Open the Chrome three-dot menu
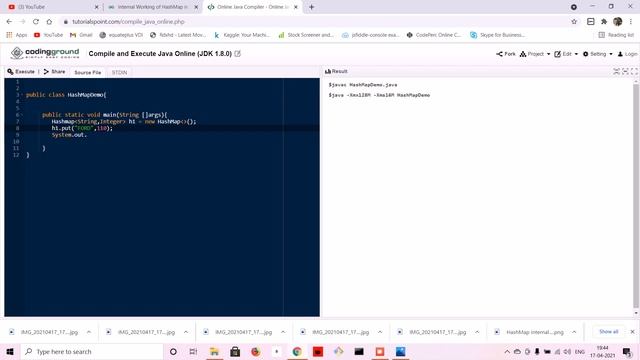 (631, 22)
